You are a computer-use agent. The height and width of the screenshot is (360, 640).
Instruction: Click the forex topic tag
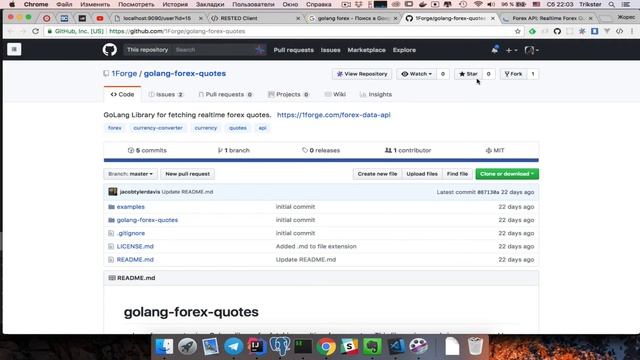(115, 128)
